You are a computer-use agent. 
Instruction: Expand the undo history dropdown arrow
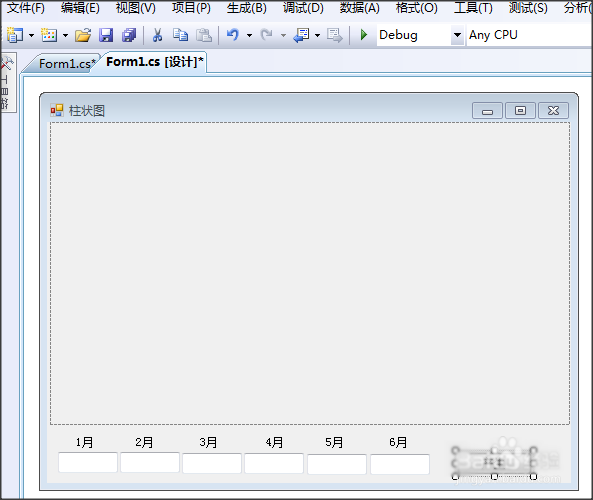pyautogui.click(x=249, y=35)
